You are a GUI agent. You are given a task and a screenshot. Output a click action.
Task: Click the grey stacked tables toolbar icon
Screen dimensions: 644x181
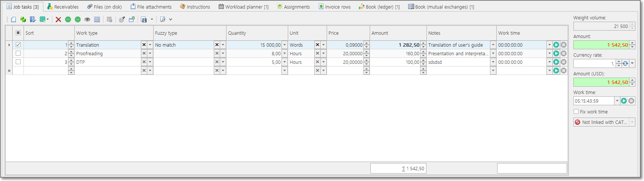tap(110, 19)
